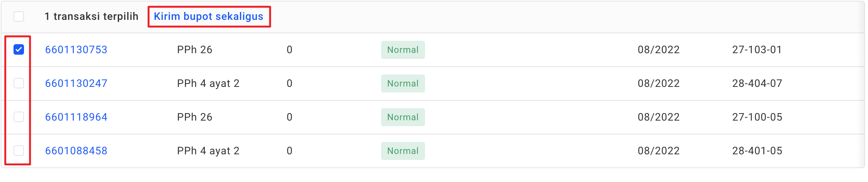Open transaction number 6601118964
This screenshot has height=182, width=868.
(x=76, y=117)
